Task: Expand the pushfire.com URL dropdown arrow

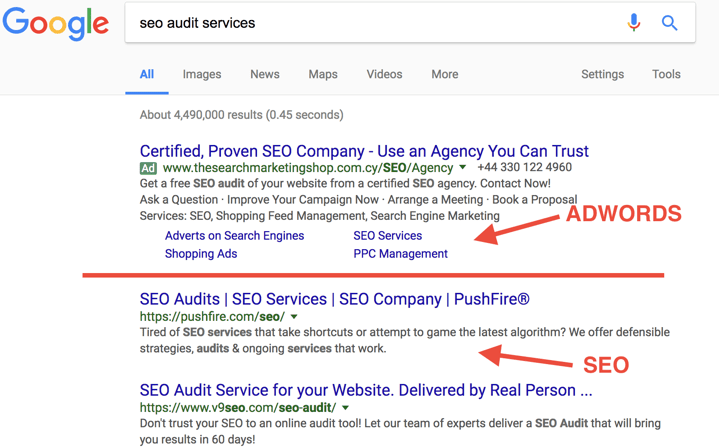Action: (294, 316)
